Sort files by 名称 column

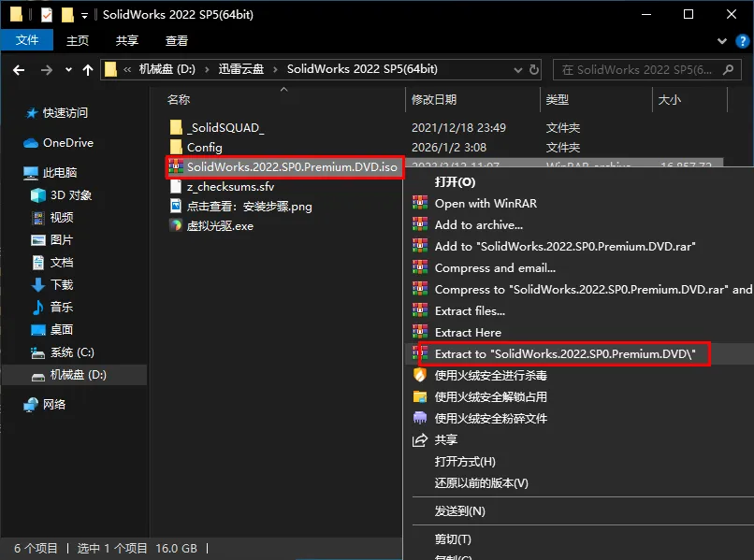coord(179,99)
